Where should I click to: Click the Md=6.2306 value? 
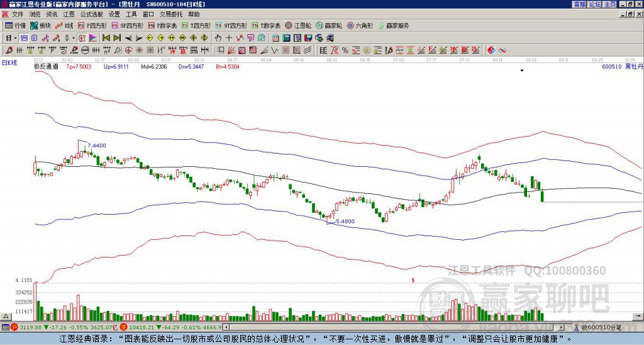pyautogui.click(x=154, y=66)
